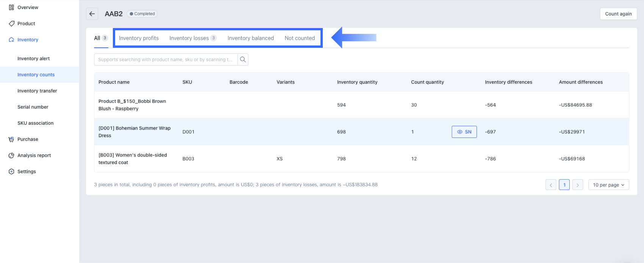View serial numbers with SN eye button
Image resolution: width=644 pixels, height=263 pixels.
[x=464, y=132]
